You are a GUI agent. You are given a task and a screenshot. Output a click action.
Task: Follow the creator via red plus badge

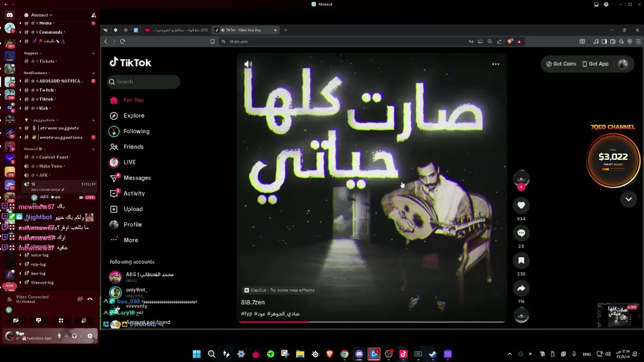coord(521,187)
